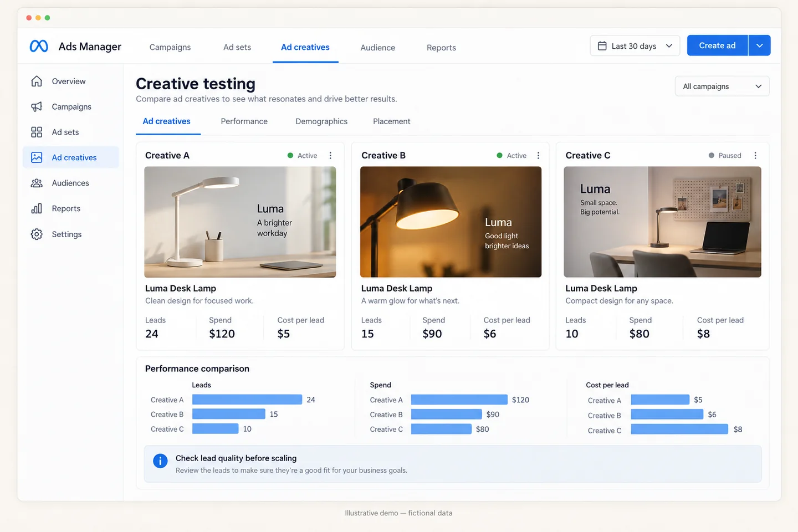Switch to the Ad sets top navigation tab

pyautogui.click(x=237, y=48)
